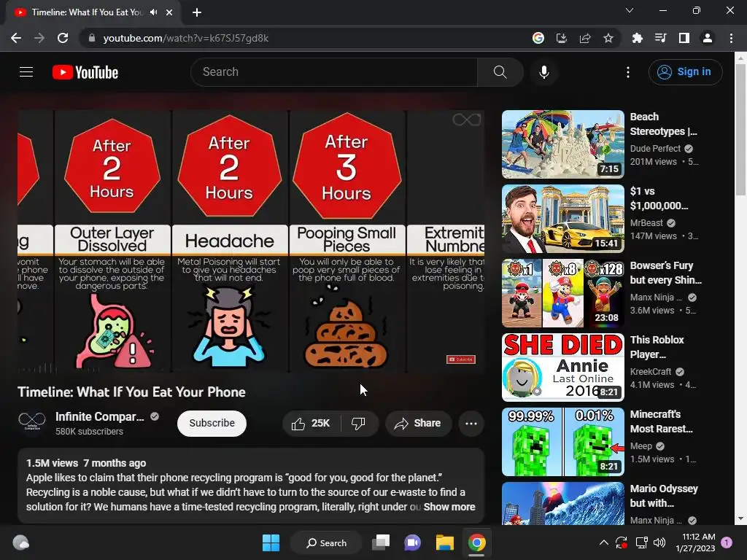747x560 pixels.
Task: Click the Sign in button
Action: point(685,72)
